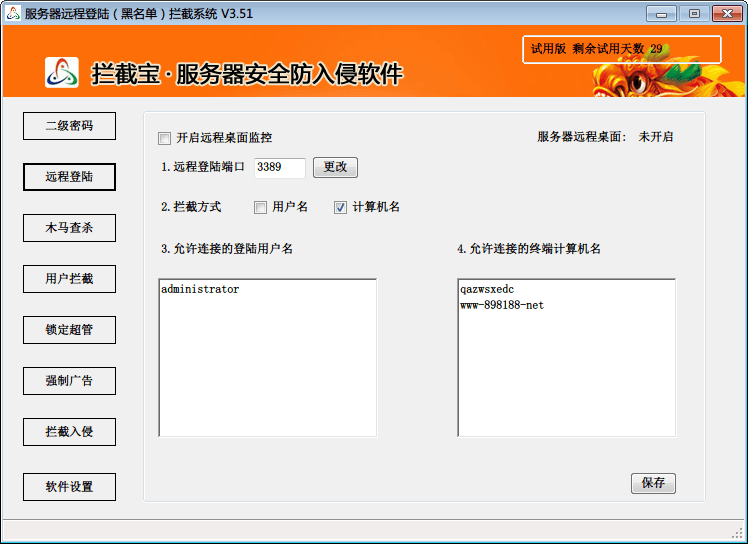Click the 保存 save button
Viewport: 748px width, 544px height.
pyautogui.click(x=653, y=483)
